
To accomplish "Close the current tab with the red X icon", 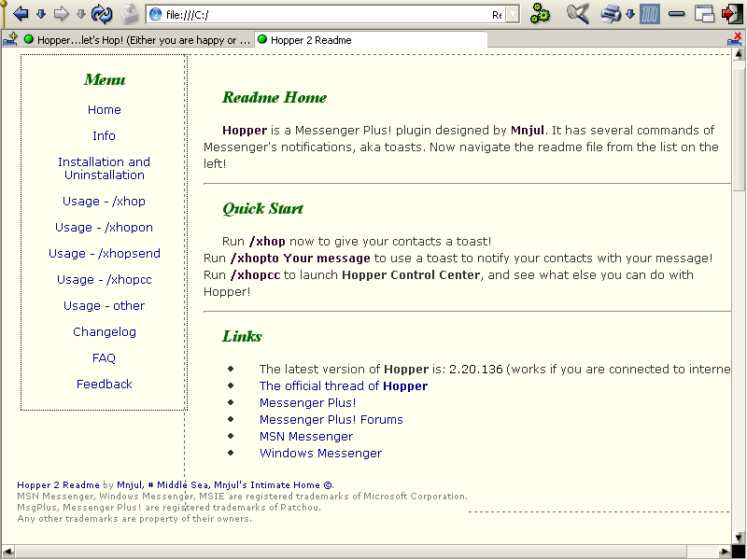I will click(735, 39).
